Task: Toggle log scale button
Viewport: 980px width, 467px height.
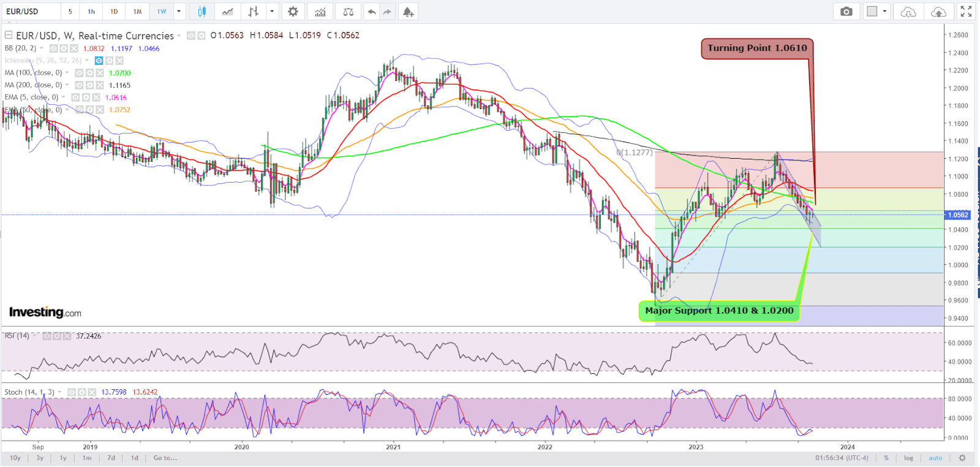Action: [908, 458]
